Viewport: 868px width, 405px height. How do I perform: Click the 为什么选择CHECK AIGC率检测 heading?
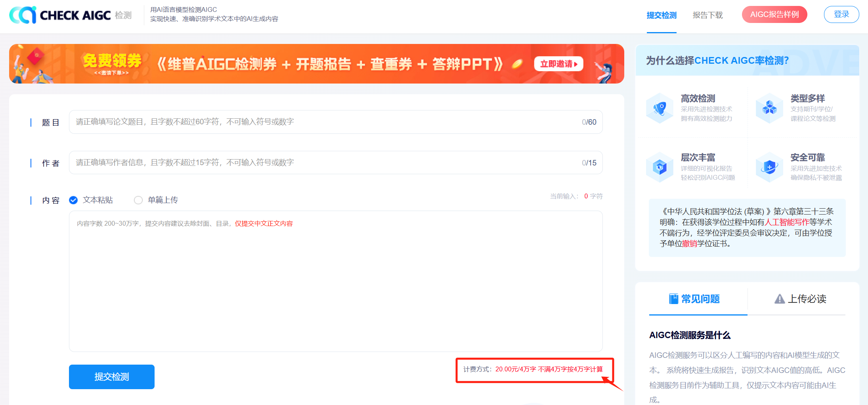click(717, 61)
